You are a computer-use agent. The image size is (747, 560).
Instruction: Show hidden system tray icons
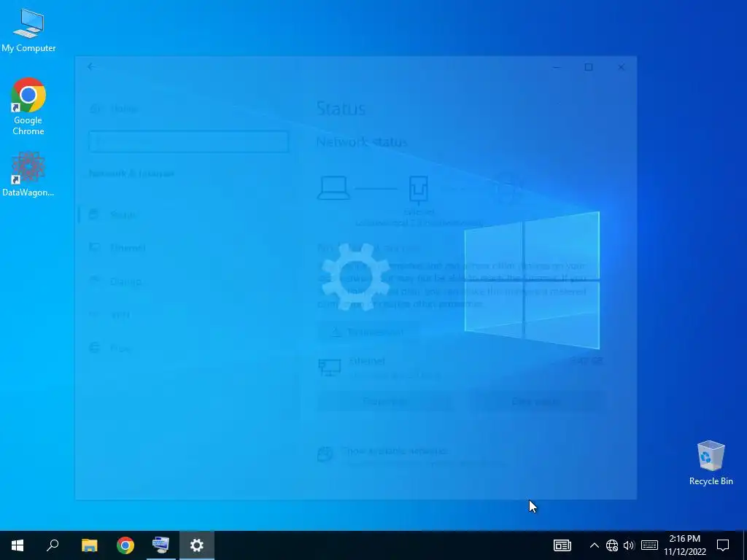pos(594,545)
